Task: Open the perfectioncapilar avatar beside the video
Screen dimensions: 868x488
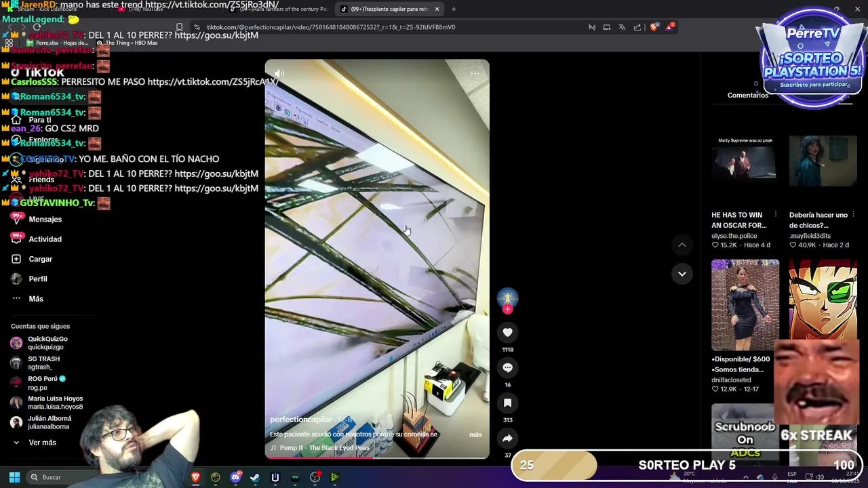Action: pyautogui.click(x=507, y=298)
